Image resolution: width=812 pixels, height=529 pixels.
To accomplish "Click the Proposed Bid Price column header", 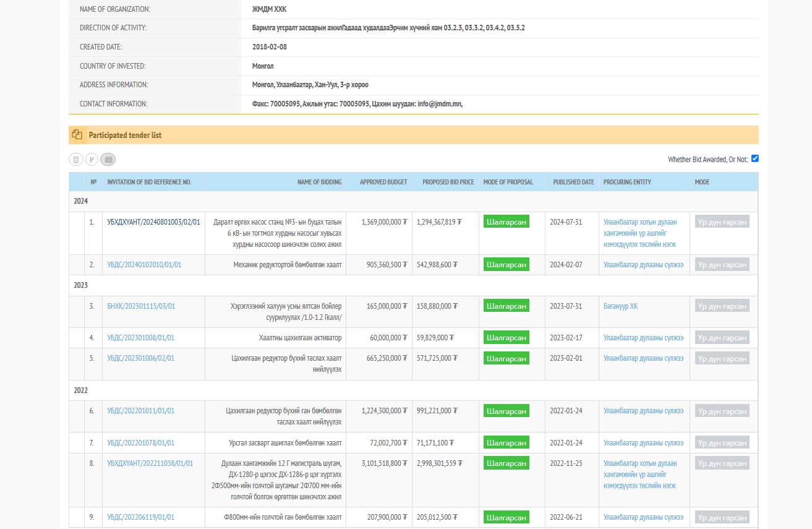I will 448,182.
